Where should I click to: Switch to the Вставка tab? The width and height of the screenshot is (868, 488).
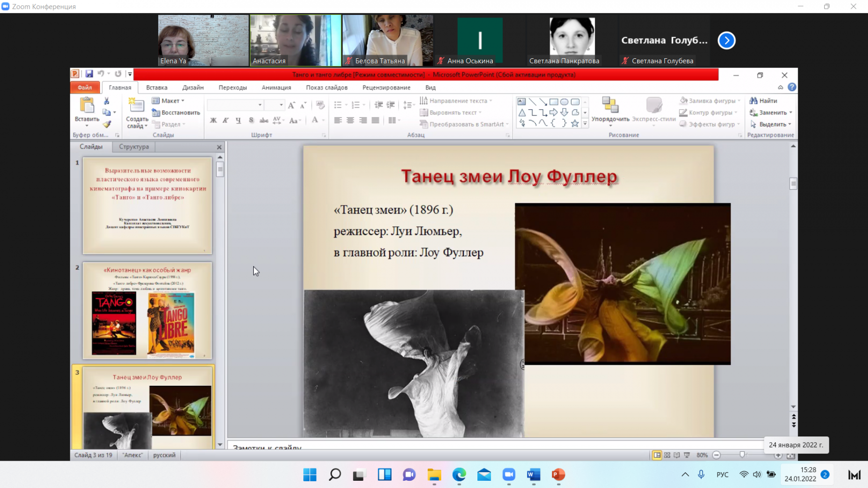(x=157, y=88)
